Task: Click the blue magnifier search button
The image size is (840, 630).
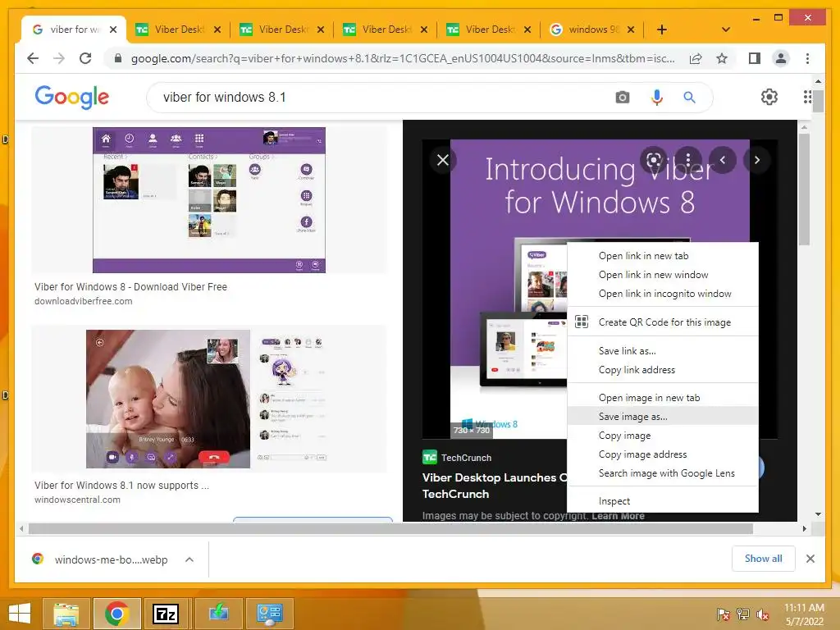Action: pyautogui.click(x=689, y=98)
